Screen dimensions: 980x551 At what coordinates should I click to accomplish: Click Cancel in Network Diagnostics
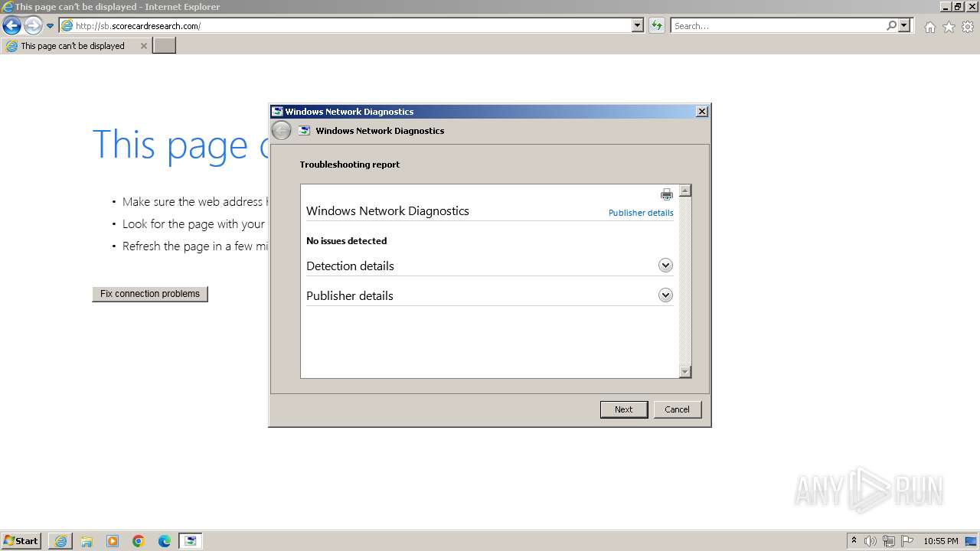tap(677, 409)
